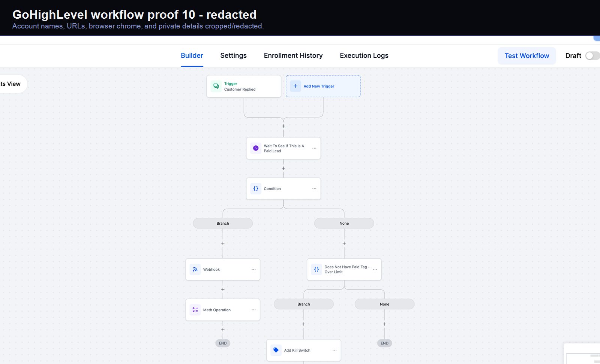Select the upper-left Branch pill
600x364 pixels.
pos(223,224)
